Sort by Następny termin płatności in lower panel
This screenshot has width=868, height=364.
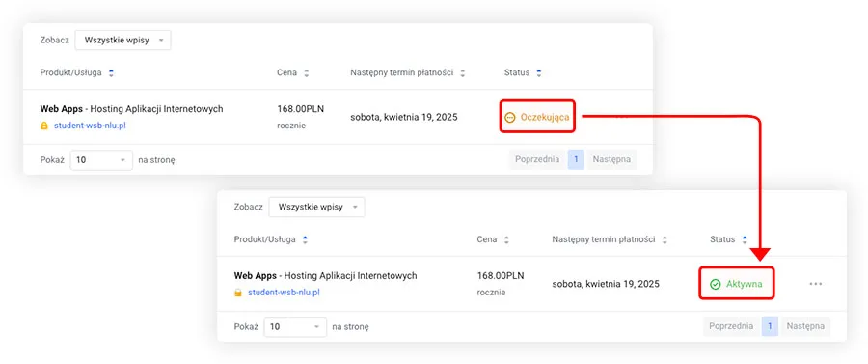(x=610, y=239)
